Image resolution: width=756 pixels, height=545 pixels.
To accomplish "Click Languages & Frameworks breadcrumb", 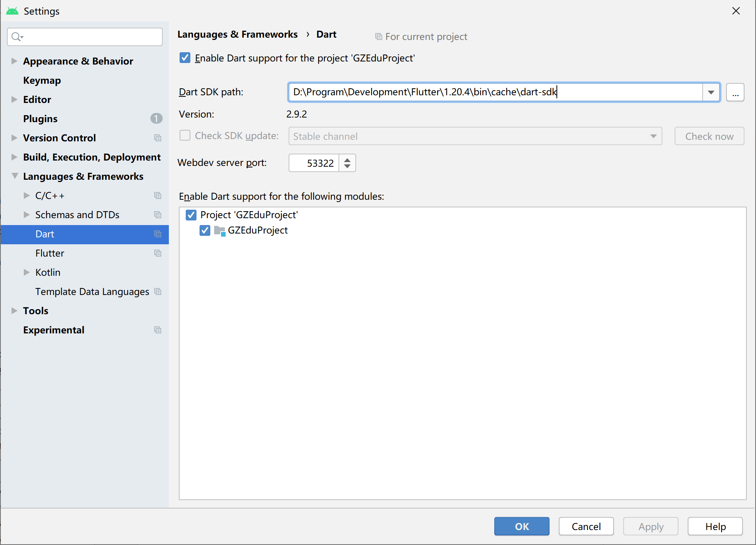I will tap(238, 35).
